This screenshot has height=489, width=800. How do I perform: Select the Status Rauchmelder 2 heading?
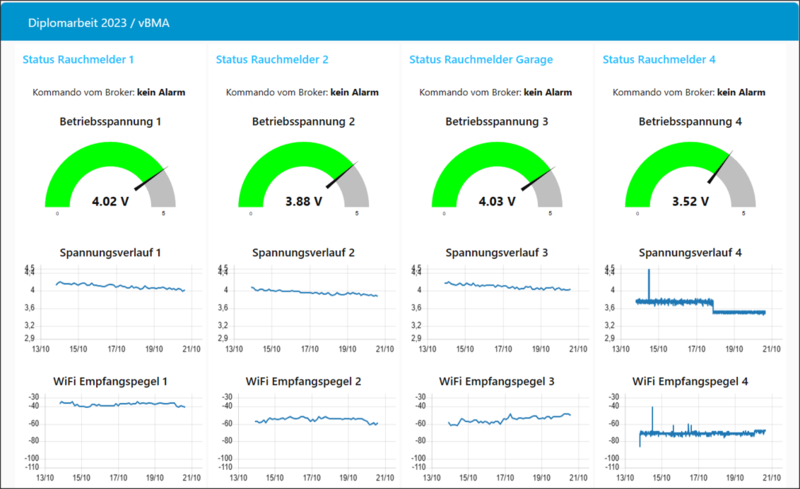271,60
